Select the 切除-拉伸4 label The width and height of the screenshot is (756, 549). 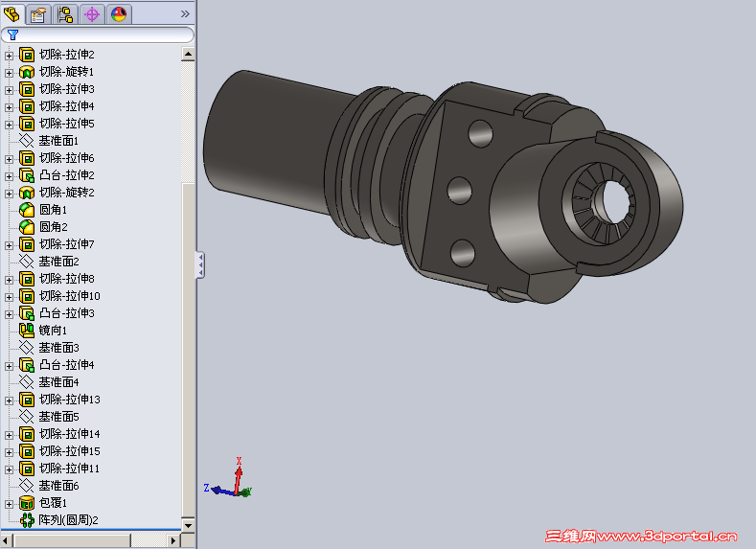(x=66, y=106)
